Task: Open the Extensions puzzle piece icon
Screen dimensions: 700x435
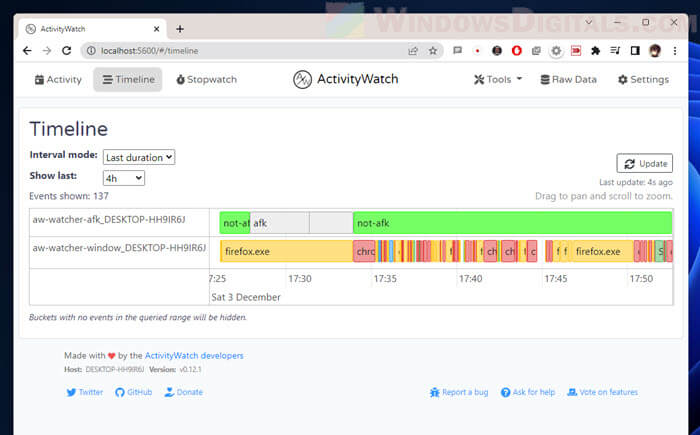Action: (x=595, y=51)
